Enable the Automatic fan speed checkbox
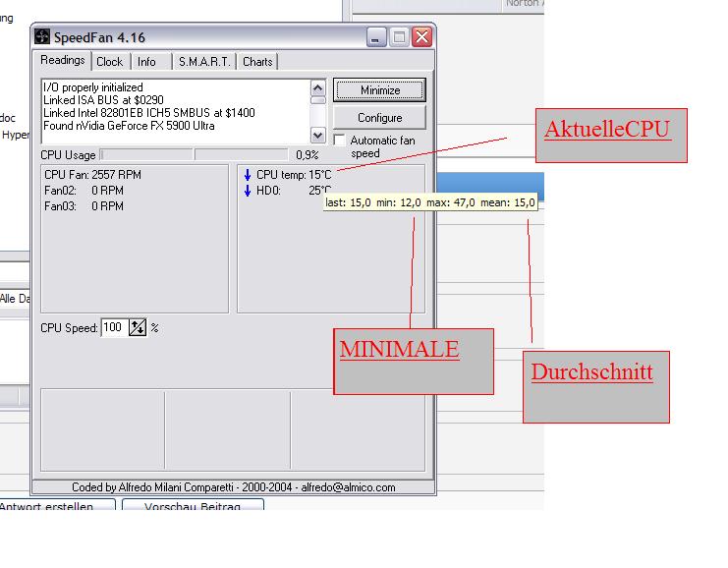The image size is (728, 568). [x=339, y=141]
